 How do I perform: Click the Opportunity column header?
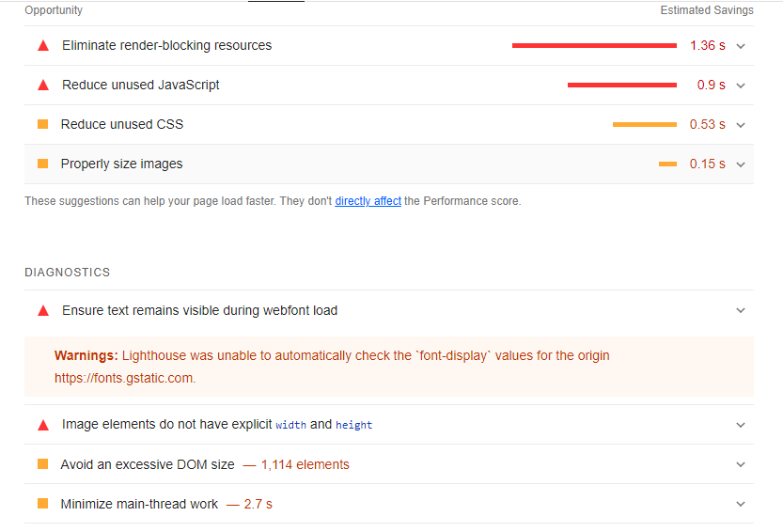tap(54, 10)
